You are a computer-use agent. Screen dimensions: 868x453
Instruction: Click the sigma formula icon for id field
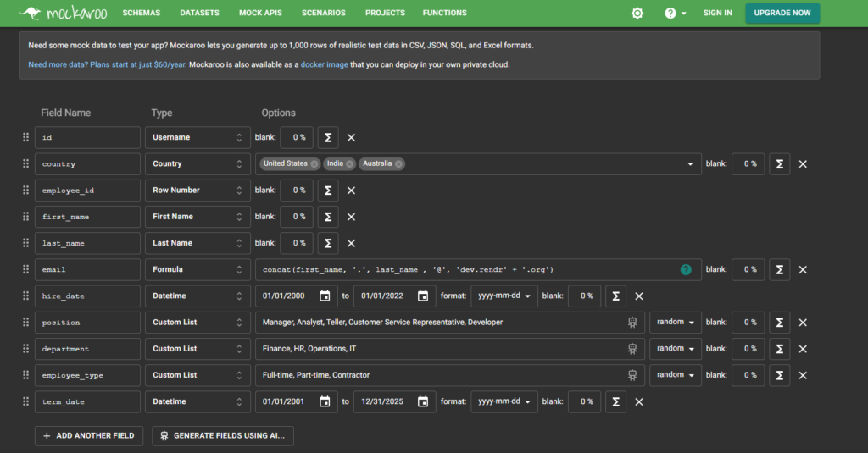pos(327,137)
